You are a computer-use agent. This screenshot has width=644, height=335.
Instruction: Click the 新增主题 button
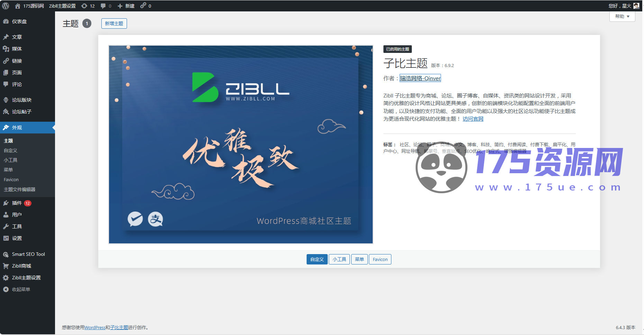pyautogui.click(x=114, y=24)
